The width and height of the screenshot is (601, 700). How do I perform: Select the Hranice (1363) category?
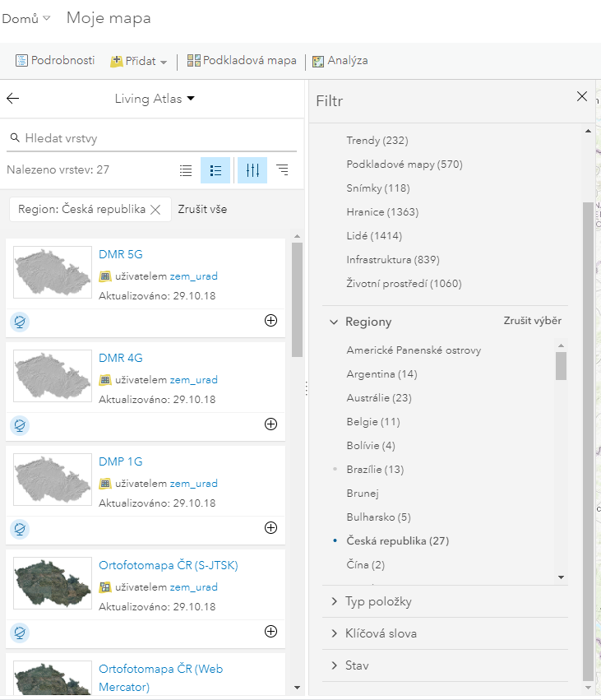click(x=382, y=212)
